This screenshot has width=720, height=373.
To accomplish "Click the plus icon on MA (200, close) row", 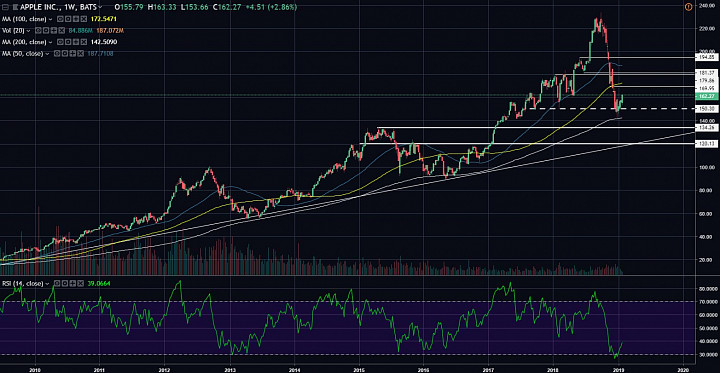I will click(76, 42).
